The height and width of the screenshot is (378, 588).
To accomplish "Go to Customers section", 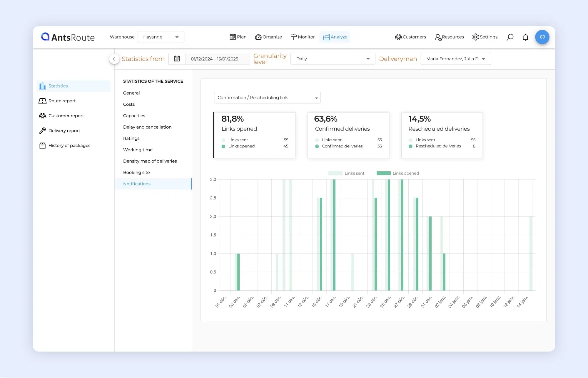I will tap(410, 37).
